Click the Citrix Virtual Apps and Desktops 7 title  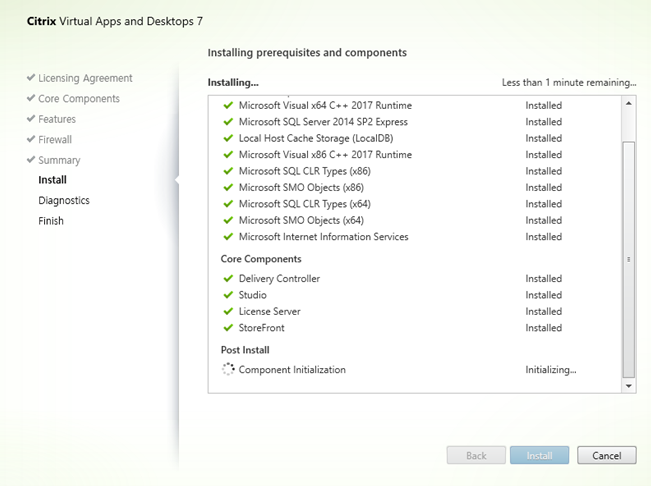[x=115, y=21]
